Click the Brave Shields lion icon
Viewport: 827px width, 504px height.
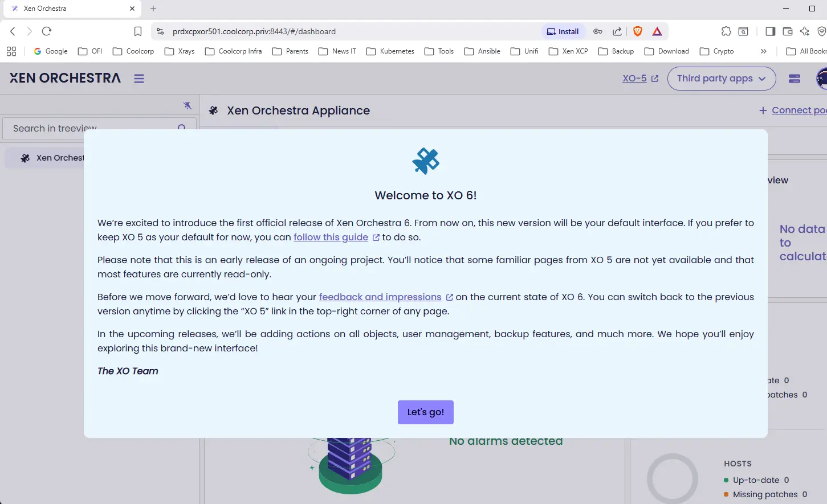pos(638,31)
